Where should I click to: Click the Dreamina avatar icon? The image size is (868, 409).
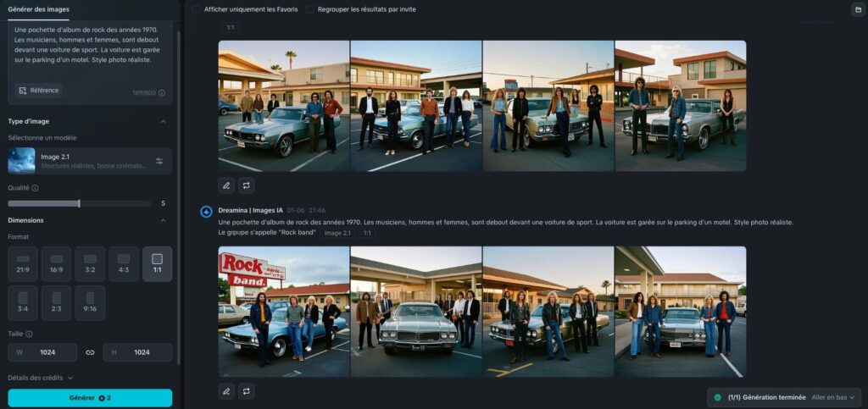pyautogui.click(x=206, y=211)
